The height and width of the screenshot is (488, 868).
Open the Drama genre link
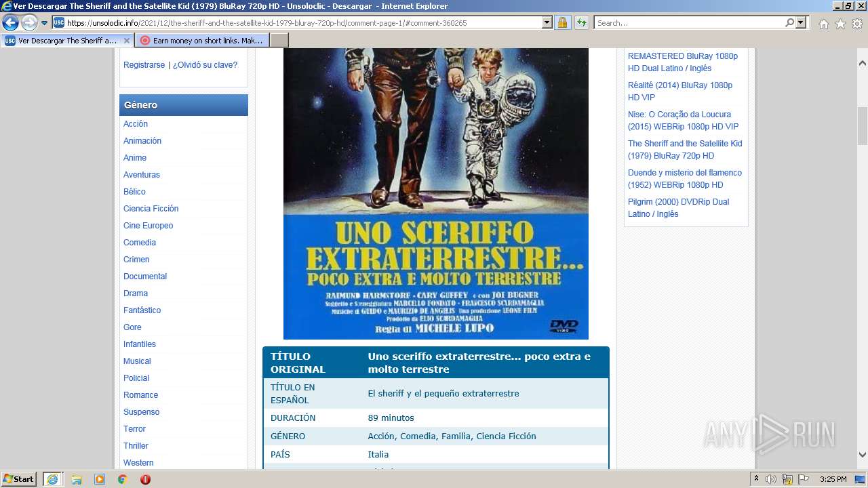tap(136, 293)
